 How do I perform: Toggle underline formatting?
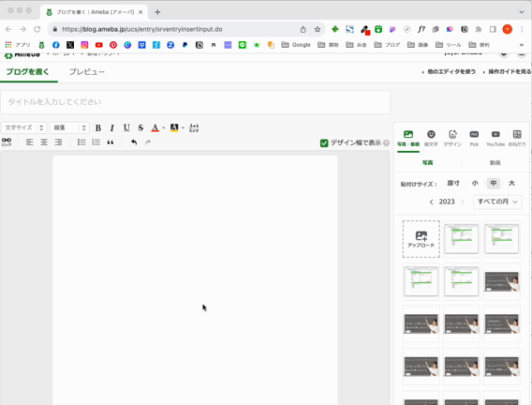coord(126,127)
